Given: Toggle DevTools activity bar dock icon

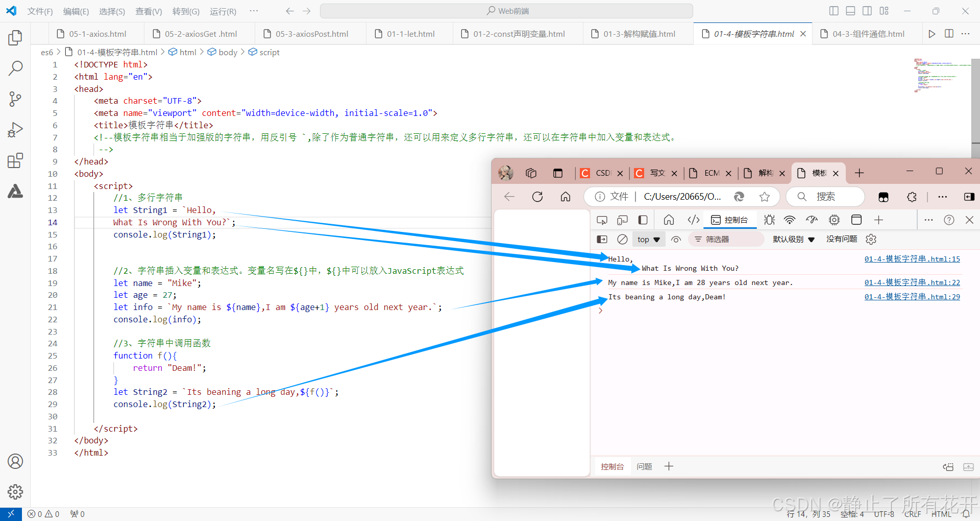Looking at the screenshot, I should coord(643,220).
